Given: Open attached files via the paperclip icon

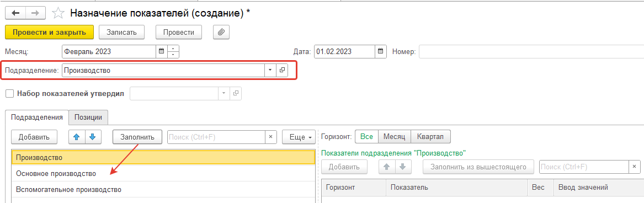Looking at the screenshot, I should [x=221, y=32].
